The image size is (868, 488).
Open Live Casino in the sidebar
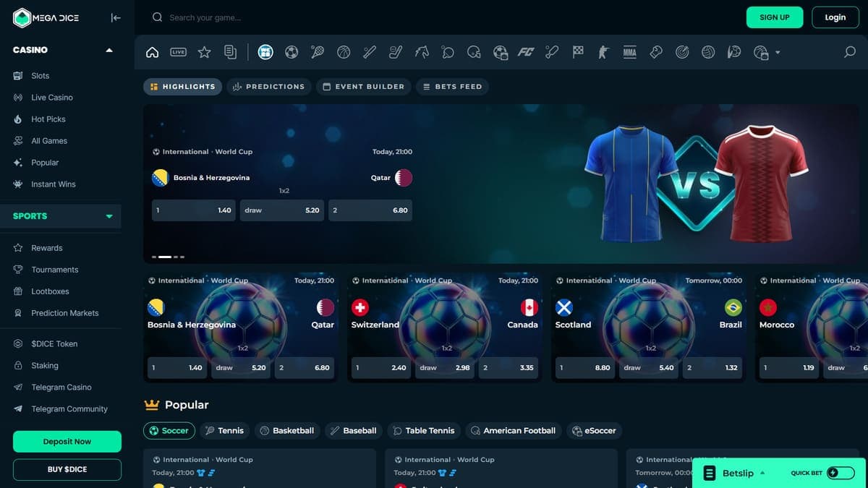coord(52,98)
